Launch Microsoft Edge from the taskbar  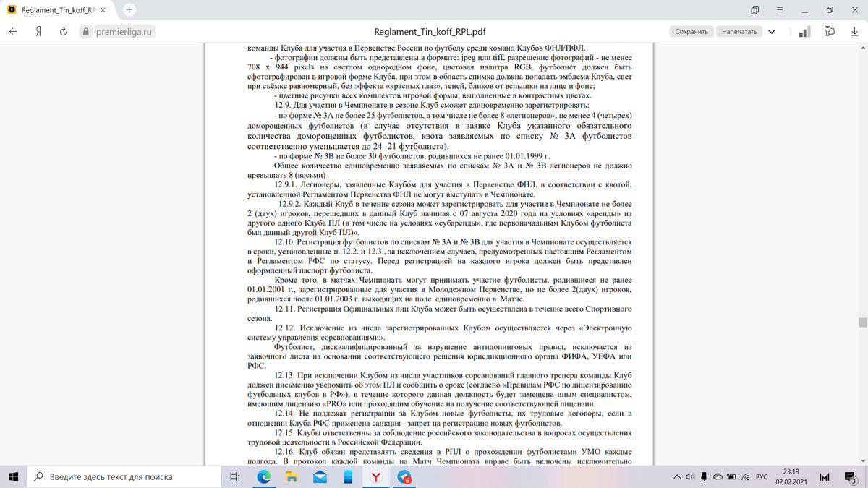[264, 476]
